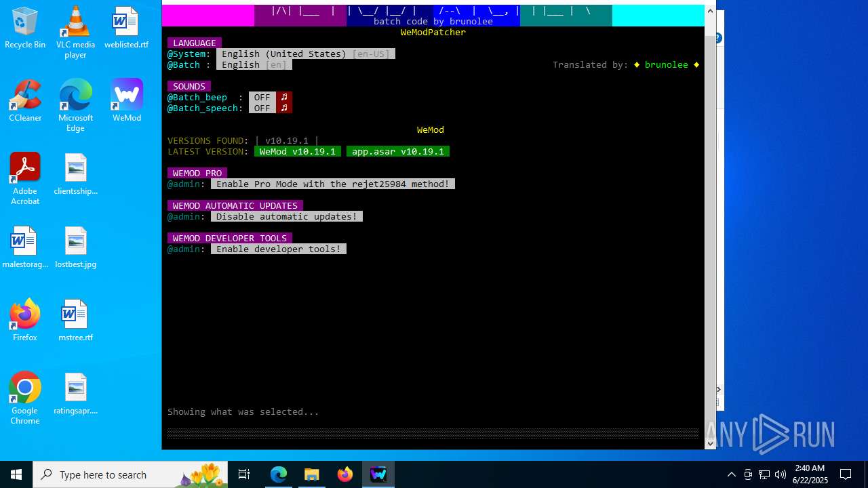Toggle Batch_speech OFF switch
The width and height of the screenshot is (868, 488).
click(262, 108)
